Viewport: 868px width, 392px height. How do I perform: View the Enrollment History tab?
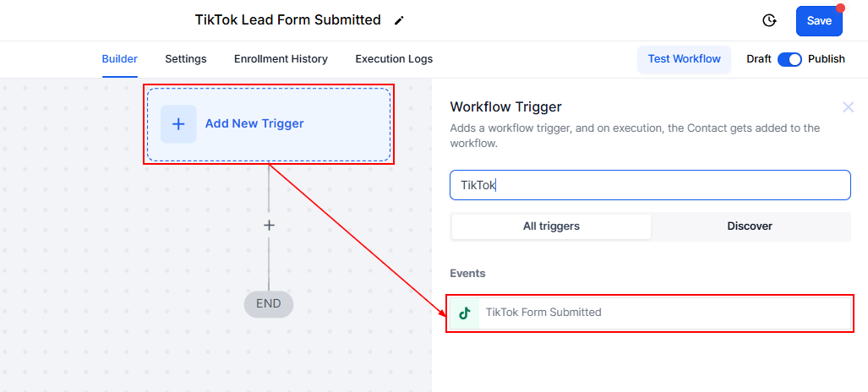point(281,59)
